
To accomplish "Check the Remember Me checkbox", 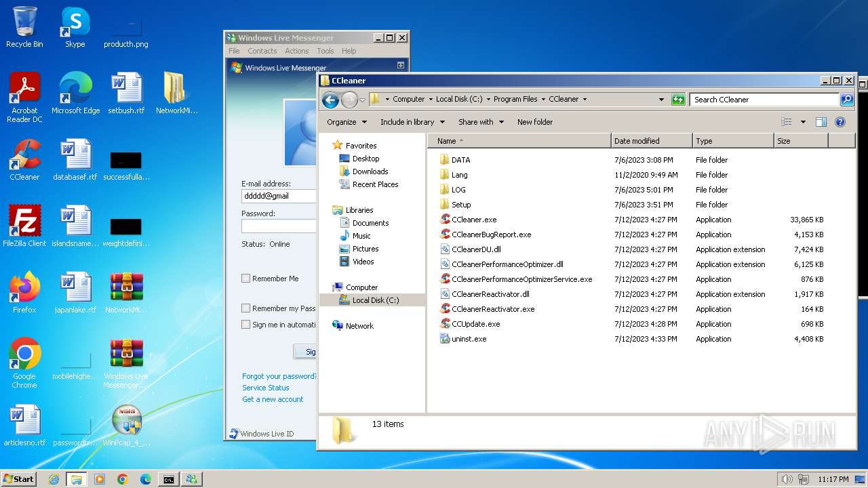I will (246, 279).
